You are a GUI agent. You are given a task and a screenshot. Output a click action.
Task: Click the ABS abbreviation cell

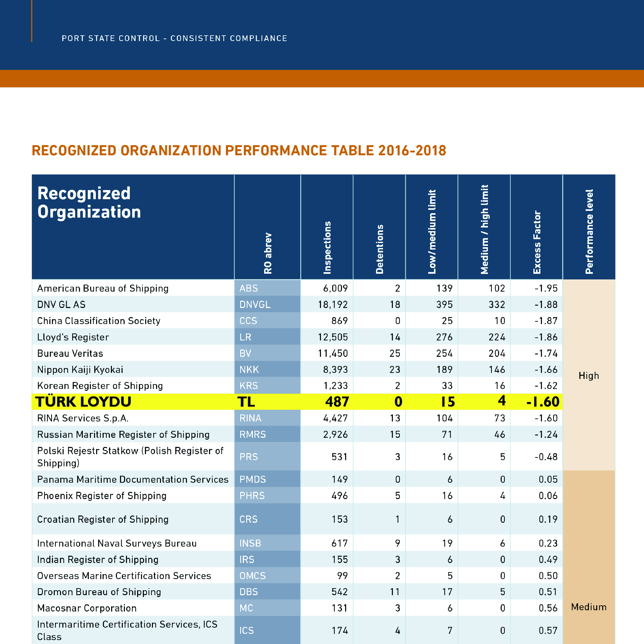click(x=249, y=288)
